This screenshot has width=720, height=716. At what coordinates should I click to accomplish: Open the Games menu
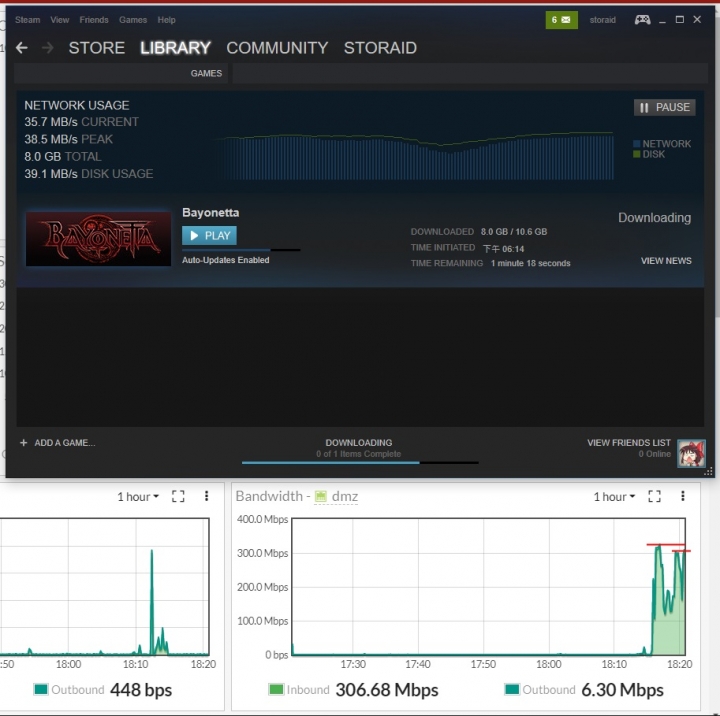(133, 20)
